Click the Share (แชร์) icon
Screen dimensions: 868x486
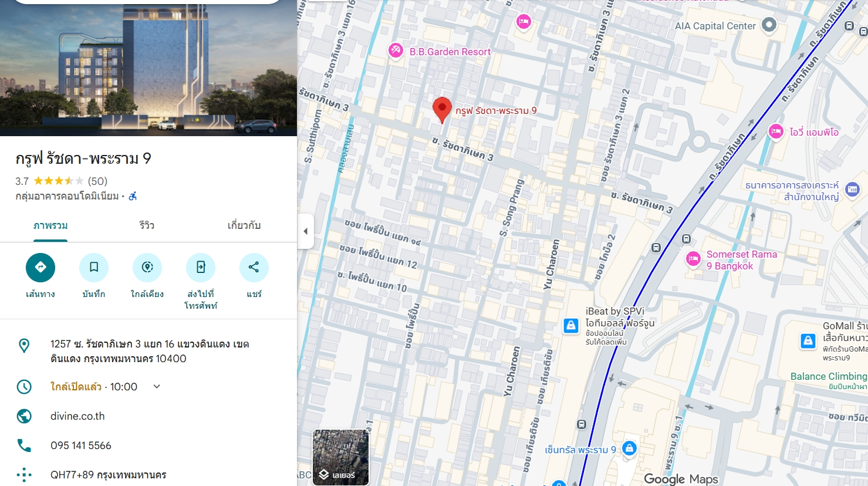(254, 268)
